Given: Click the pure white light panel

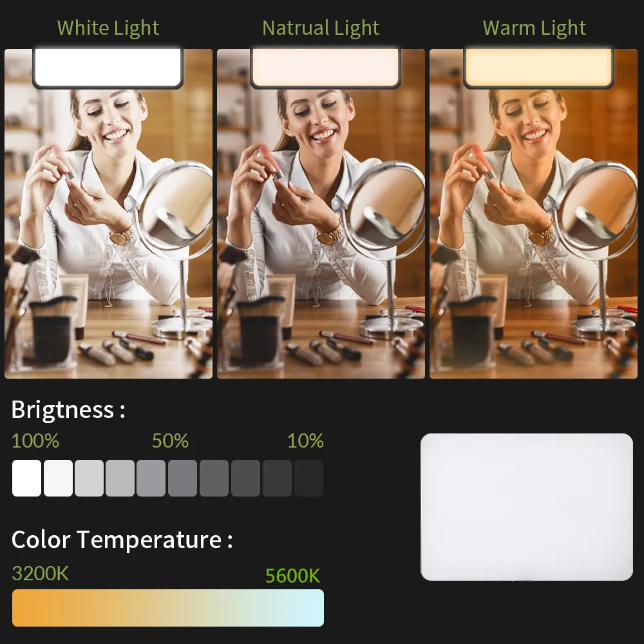Looking at the screenshot, I should pyautogui.click(x=108, y=67).
